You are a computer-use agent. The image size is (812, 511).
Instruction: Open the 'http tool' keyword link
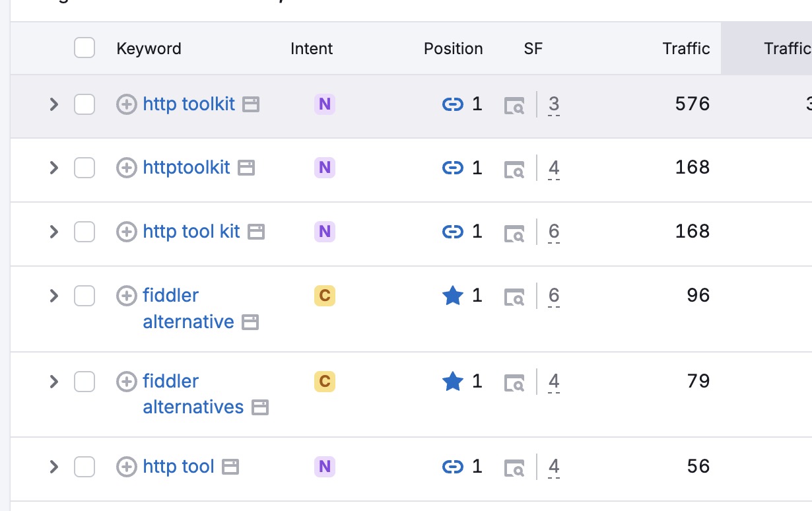pyautogui.click(x=178, y=467)
